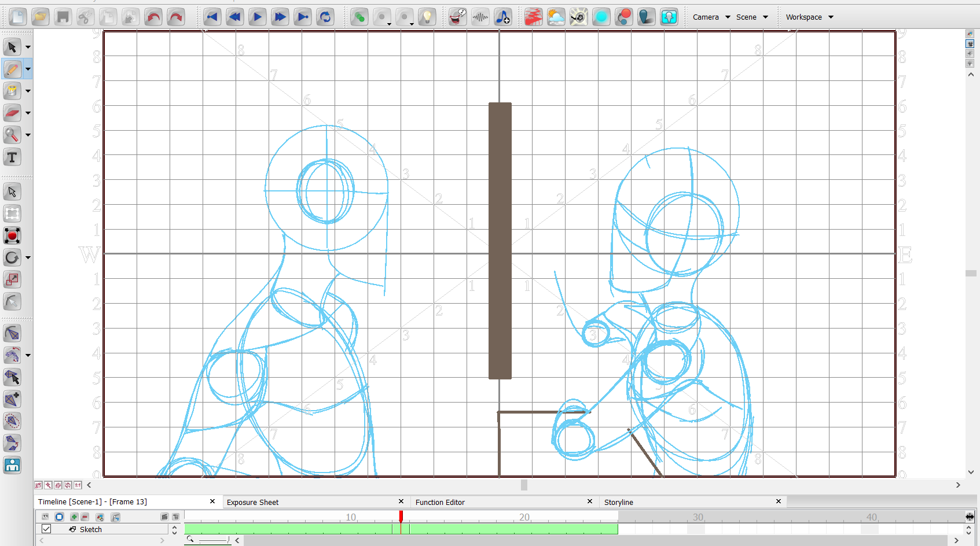Uncheck the Sketch layer visibility checkbox
Viewport: 980px width, 546px height.
[46, 529]
